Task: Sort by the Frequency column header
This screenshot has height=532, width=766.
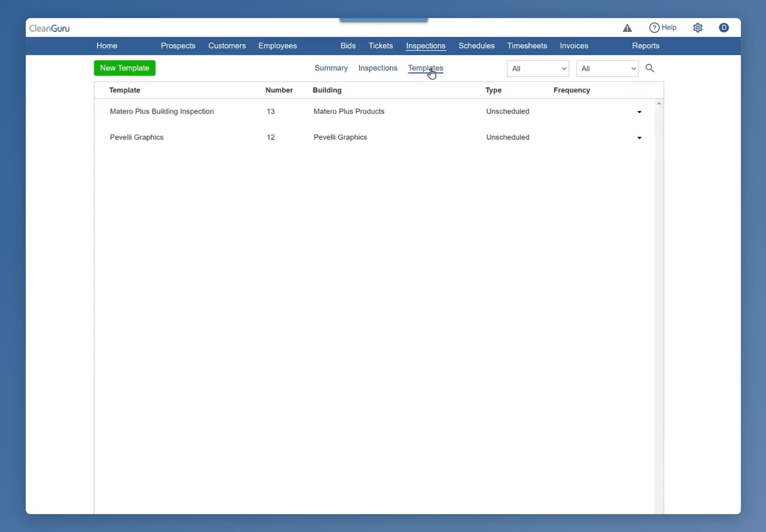Action: pos(572,90)
